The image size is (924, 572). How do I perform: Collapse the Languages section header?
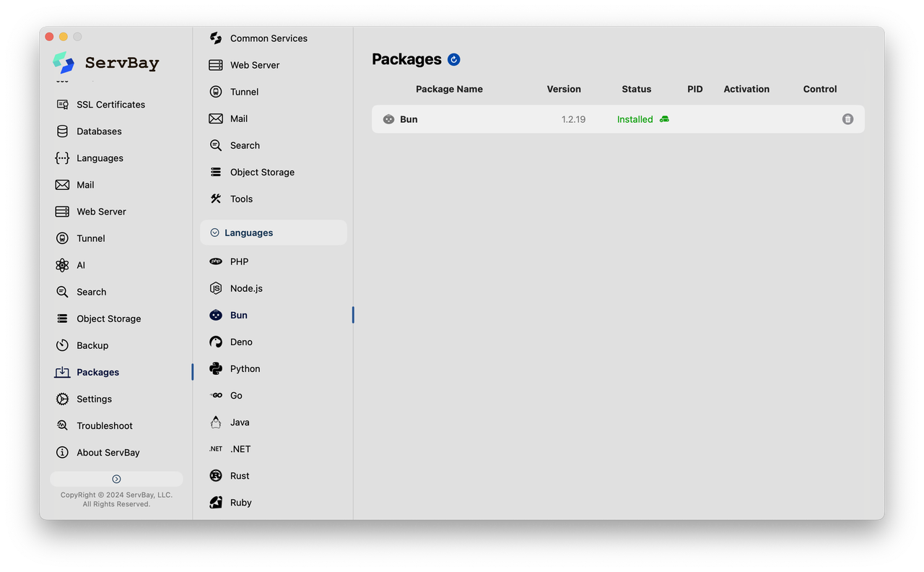pyautogui.click(x=274, y=233)
